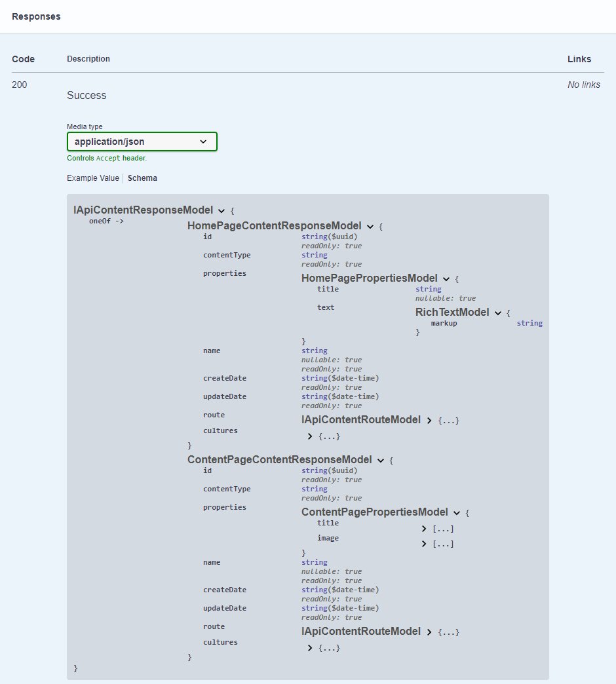
Task: Click the Links column header
Action: click(x=579, y=59)
